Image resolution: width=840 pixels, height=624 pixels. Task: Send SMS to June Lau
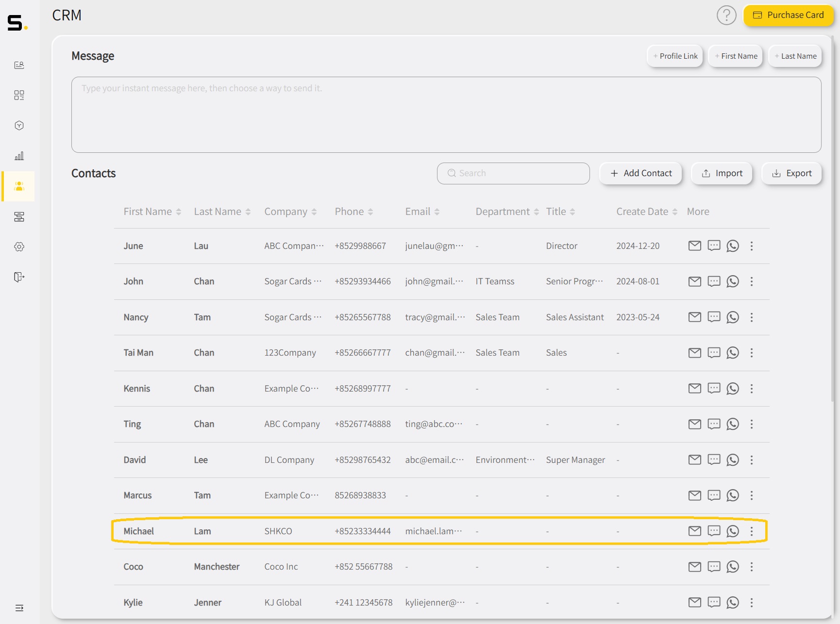pyautogui.click(x=714, y=246)
